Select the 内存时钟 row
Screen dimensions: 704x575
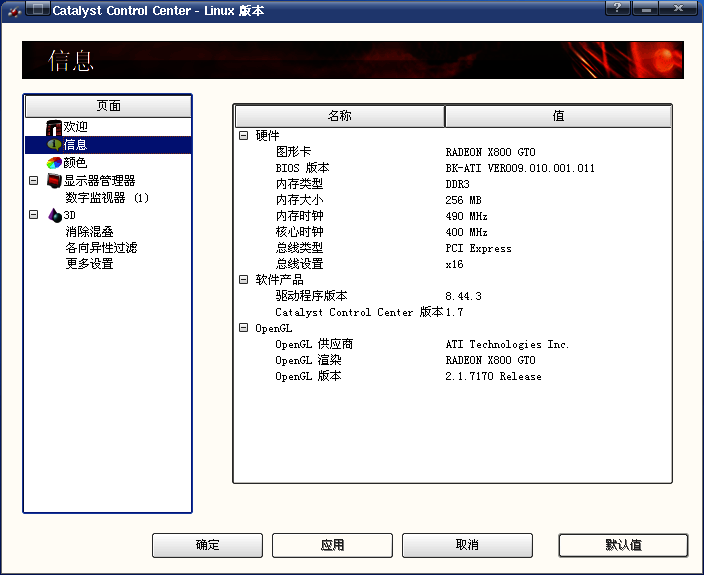[x=299, y=216]
